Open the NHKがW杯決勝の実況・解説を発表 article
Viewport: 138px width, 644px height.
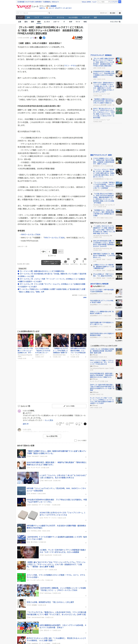(x=57, y=463)
